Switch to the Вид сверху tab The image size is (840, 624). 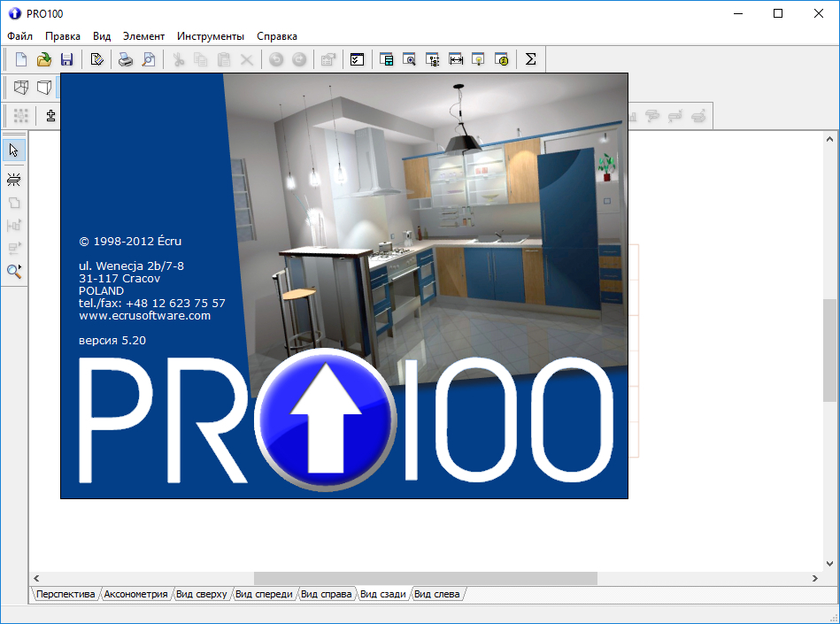[x=201, y=594]
